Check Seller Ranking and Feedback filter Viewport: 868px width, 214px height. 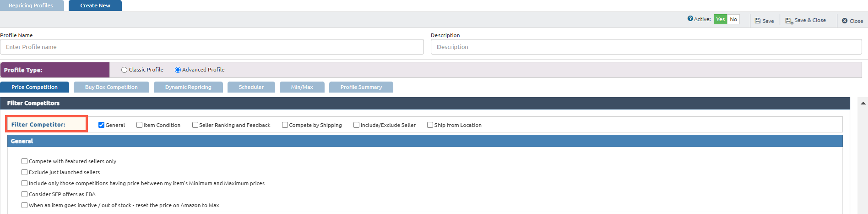pyautogui.click(x=195, y=125)
